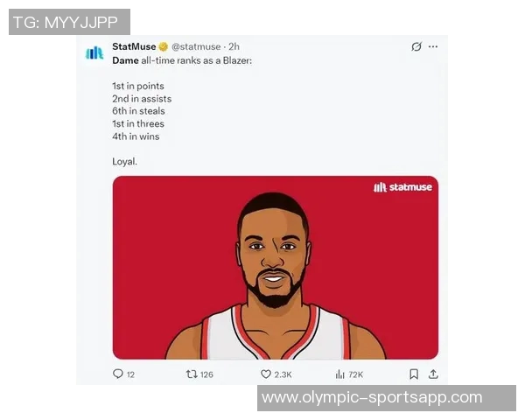525x420 pixels.
Task: Open the StatMuse display name link
Action: coord(134,46)
